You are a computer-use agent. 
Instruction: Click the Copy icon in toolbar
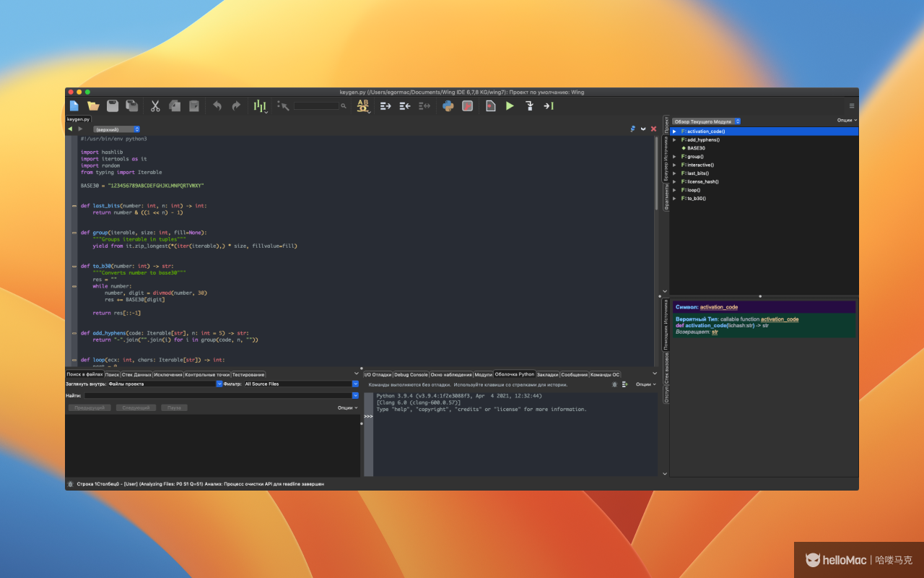(174, 105)
